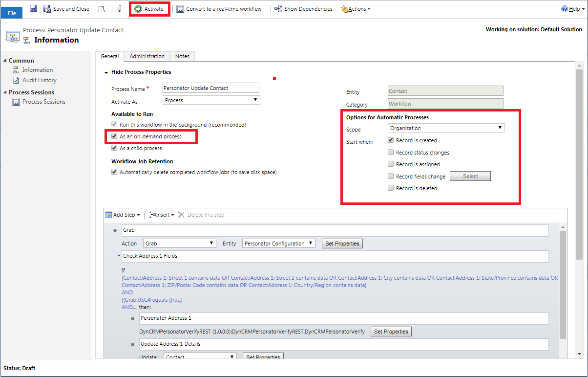Click Set Properties for the Grab step
The image size is (588, 377).
(x=342, y=244)
